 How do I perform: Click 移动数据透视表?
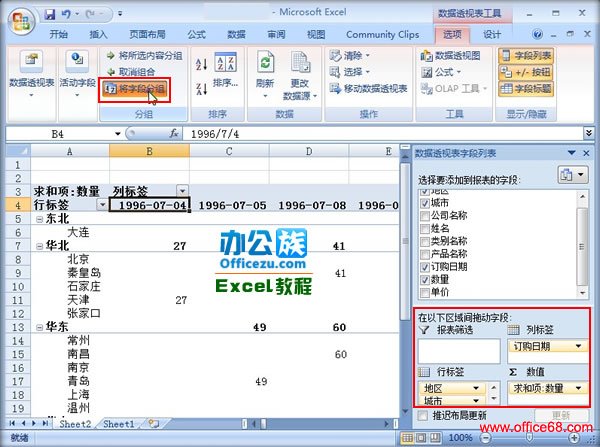368,88
